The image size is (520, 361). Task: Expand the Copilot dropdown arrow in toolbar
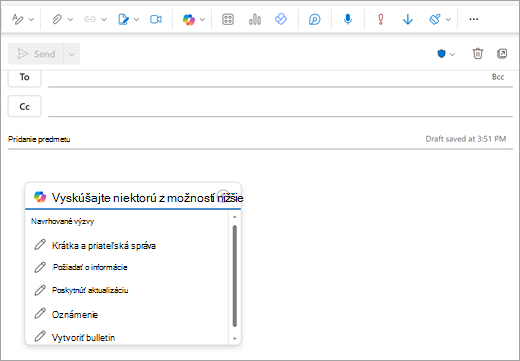pyautogui.click(x=202, y=20)
